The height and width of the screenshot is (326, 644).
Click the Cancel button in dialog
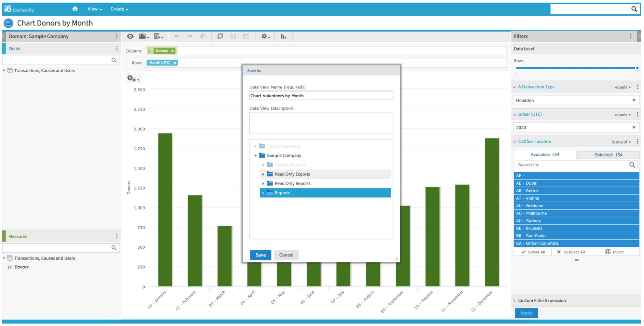286,255
